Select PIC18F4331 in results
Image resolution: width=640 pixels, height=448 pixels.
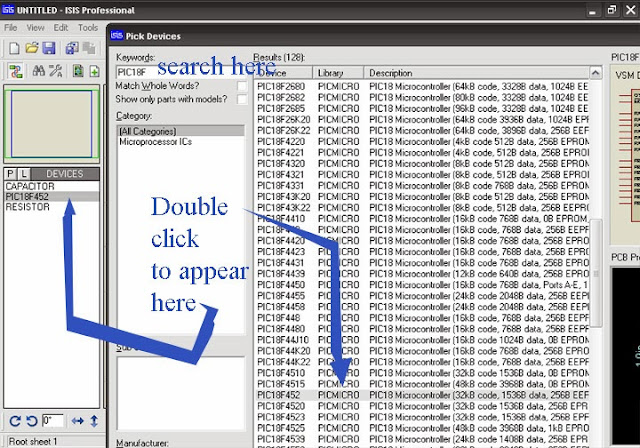[422, 186]
